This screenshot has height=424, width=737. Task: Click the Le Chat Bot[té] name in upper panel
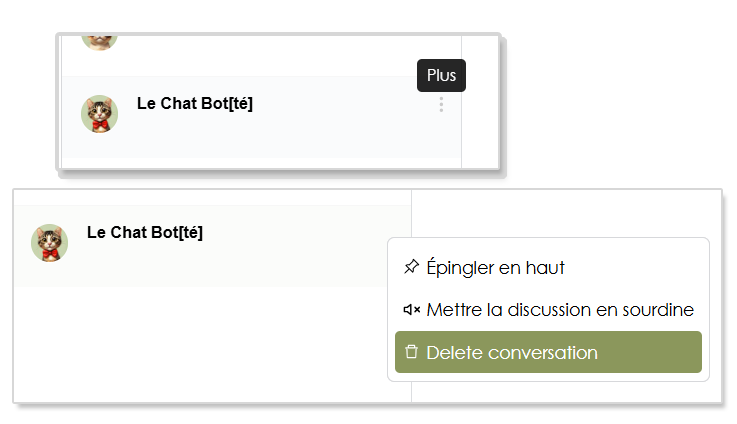tap(194, 103)
